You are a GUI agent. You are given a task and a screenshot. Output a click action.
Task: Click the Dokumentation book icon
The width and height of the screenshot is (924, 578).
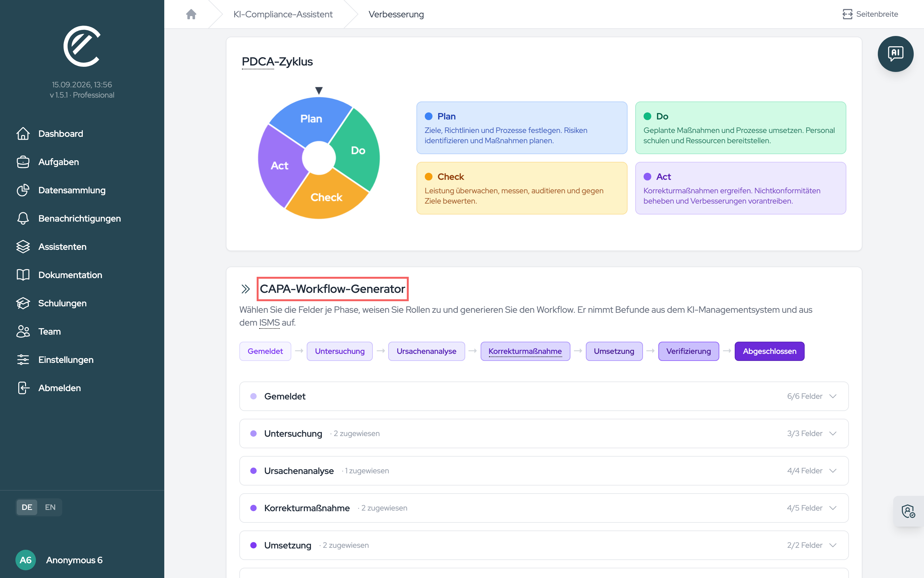click(23, 275)
